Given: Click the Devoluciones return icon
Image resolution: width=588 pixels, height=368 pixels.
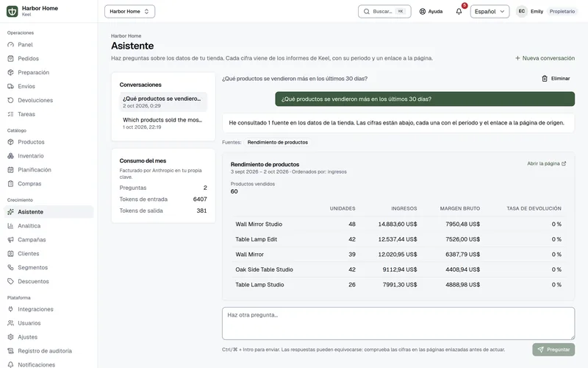Looking at the screenshot, I should 10,100.
